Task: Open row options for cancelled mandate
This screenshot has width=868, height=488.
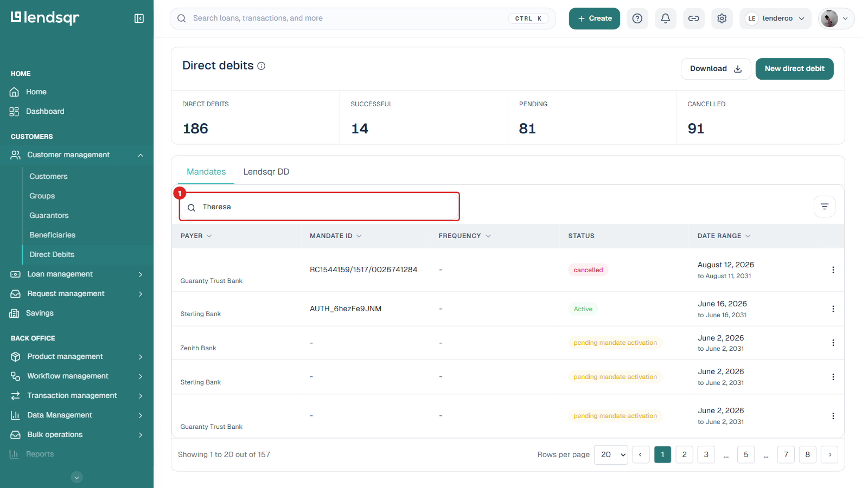Action: (x=833, y=270)
